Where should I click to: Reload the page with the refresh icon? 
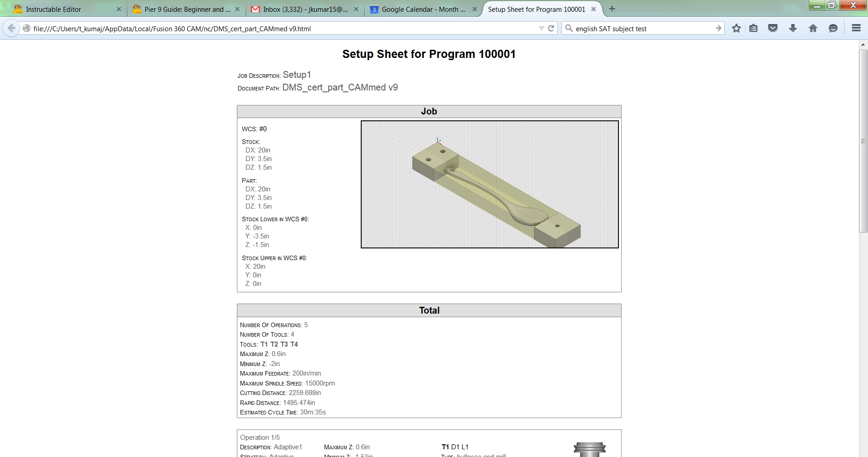551,29
